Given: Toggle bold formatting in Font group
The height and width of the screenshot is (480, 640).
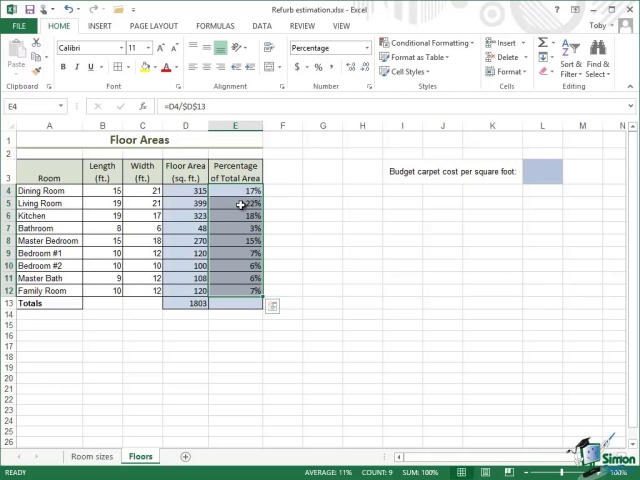Looking at the screenshot, I should [x=63, y=67].
